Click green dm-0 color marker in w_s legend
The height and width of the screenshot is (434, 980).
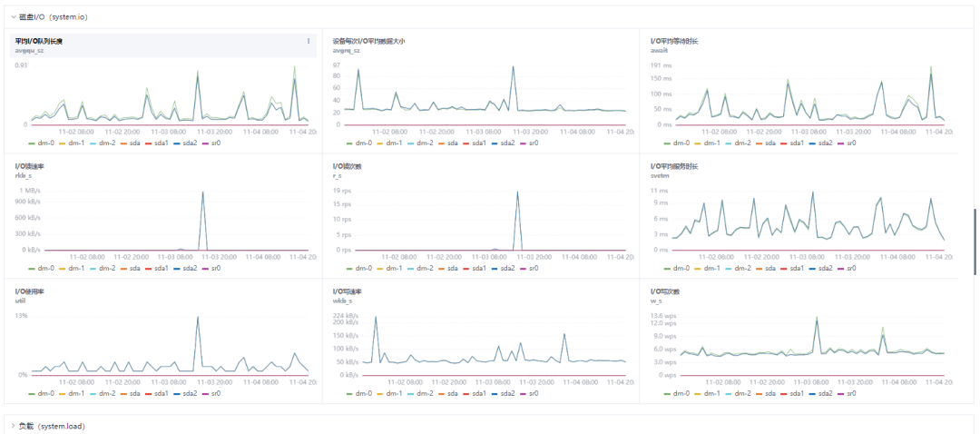pos(669,393)
